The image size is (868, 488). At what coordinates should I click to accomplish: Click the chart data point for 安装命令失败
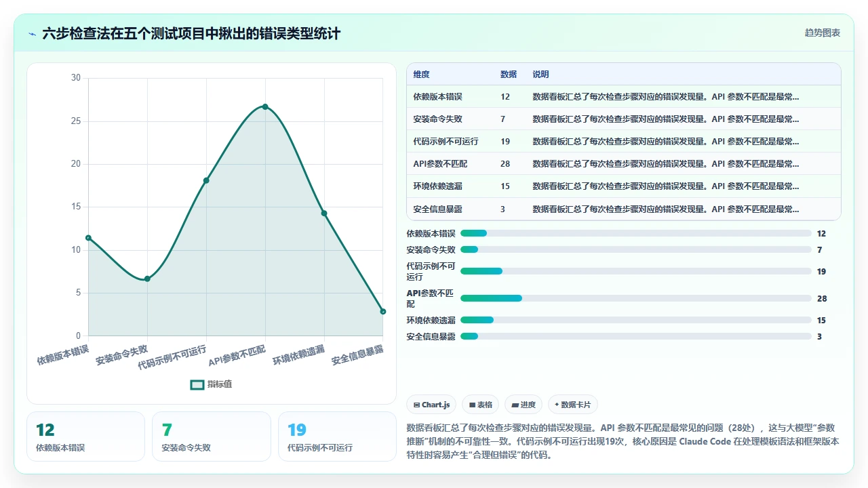tap(147, 279)
